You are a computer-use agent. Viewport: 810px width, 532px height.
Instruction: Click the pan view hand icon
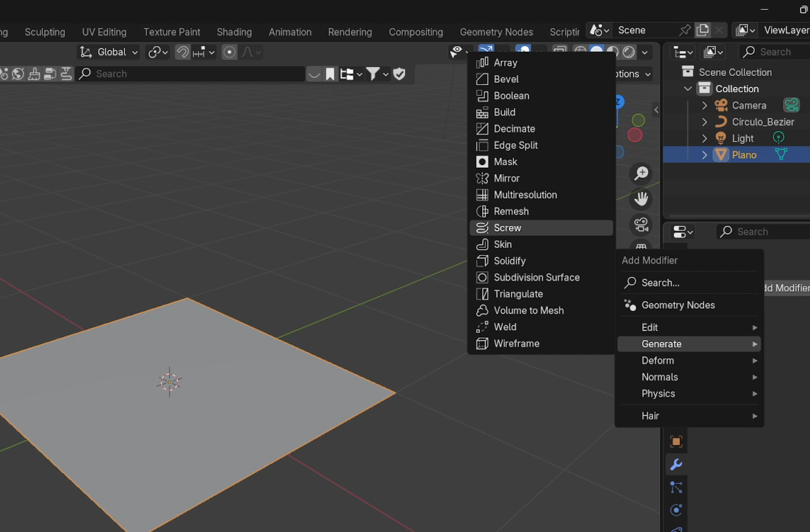pyautogui.click(x=641, y=199)
